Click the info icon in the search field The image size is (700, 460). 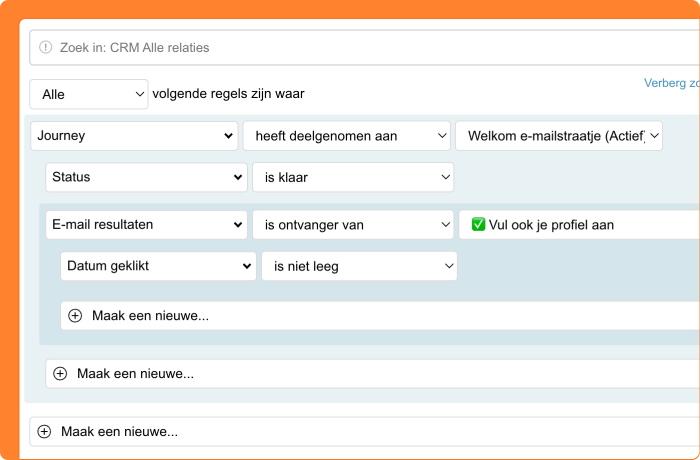pos(46,47)
